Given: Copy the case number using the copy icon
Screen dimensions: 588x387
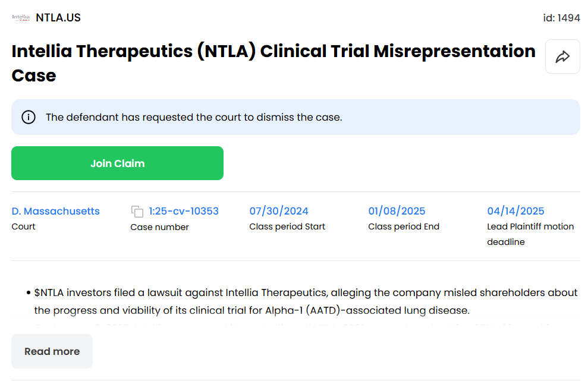Looking at the screenshot, I should click(137, 212).
